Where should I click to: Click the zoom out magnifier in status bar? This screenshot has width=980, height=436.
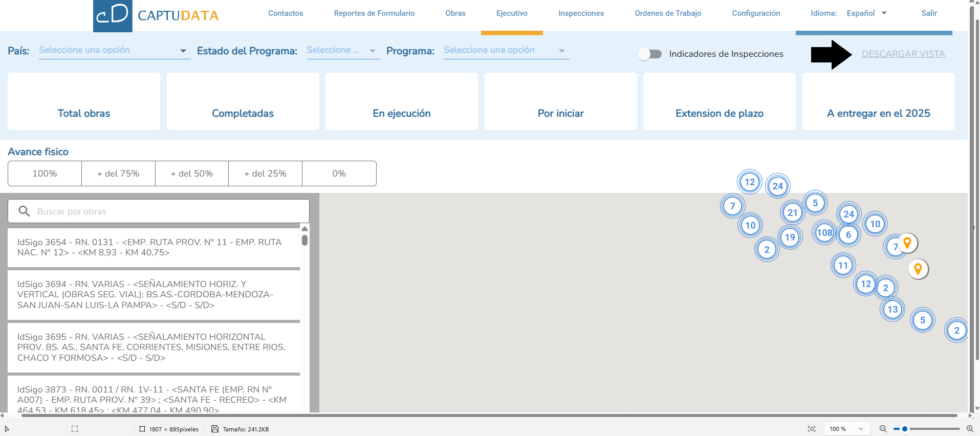(883, 429)
